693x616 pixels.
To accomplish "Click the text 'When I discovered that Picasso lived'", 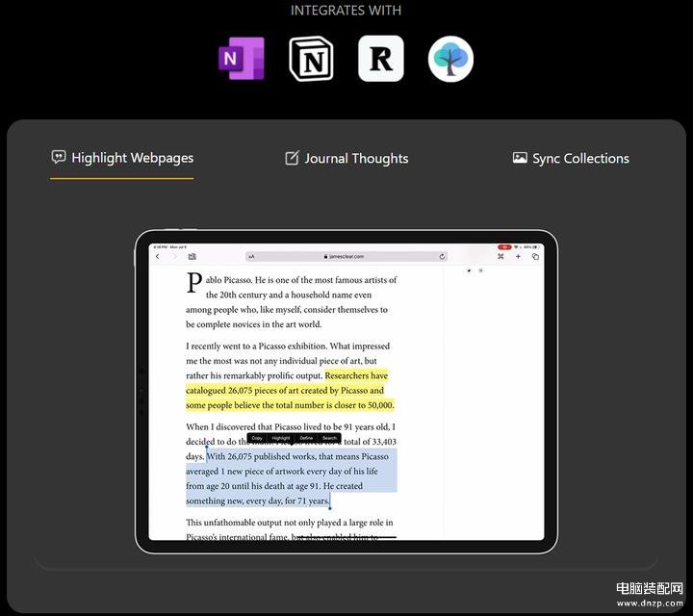I will click(253, 427).
